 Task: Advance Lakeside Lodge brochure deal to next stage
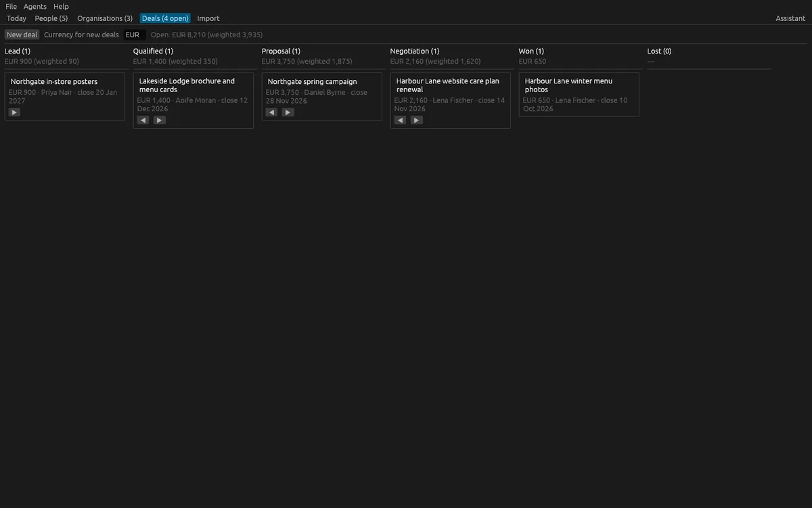click(159, 120)
